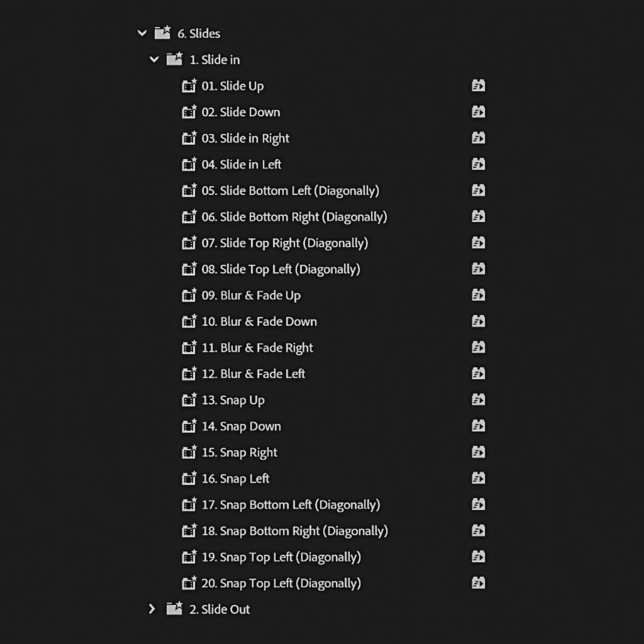Click accelerated effect badge for 13. Snap Up
The height and width of the screenshot is (644, 644).
[478, 400]
